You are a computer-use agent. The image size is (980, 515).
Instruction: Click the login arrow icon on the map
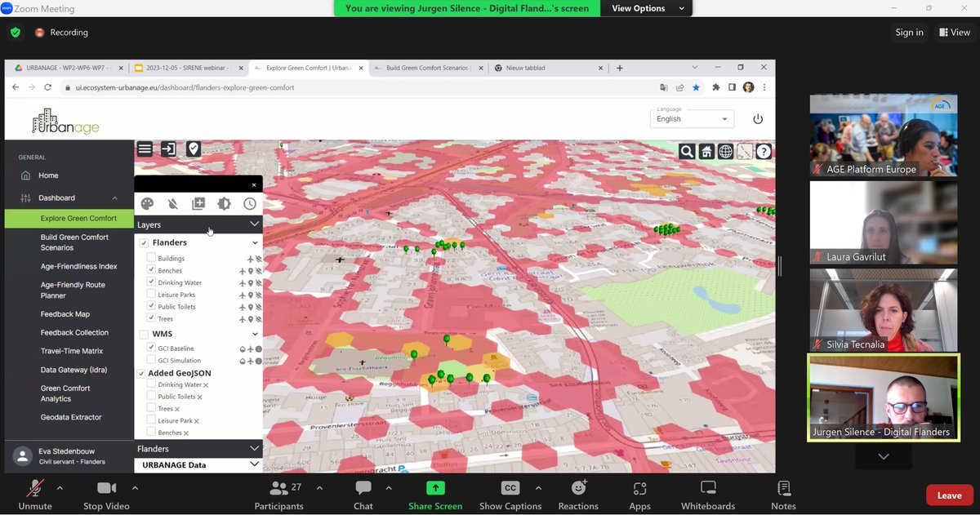point(168,149)
